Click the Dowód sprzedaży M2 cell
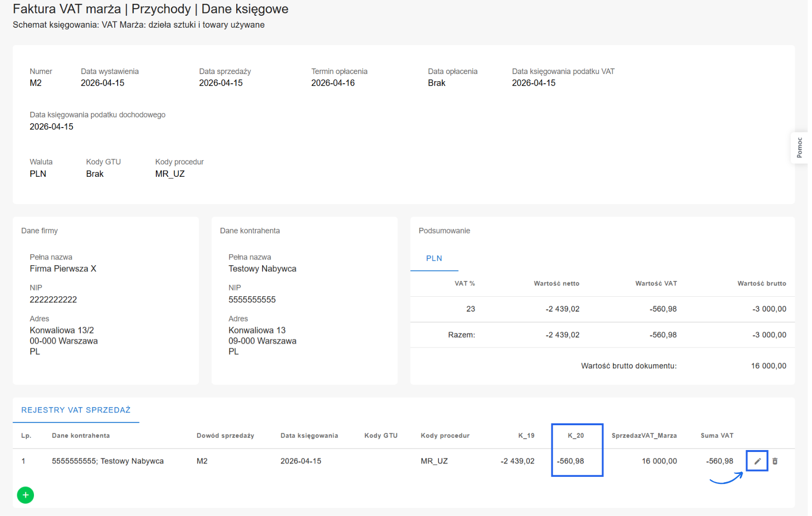 202,461
